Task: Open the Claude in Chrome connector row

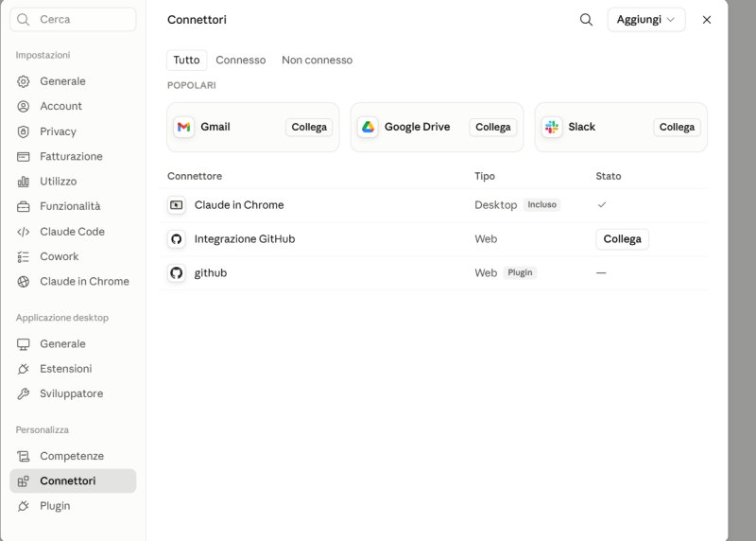Action: click(x=433, y=205)
